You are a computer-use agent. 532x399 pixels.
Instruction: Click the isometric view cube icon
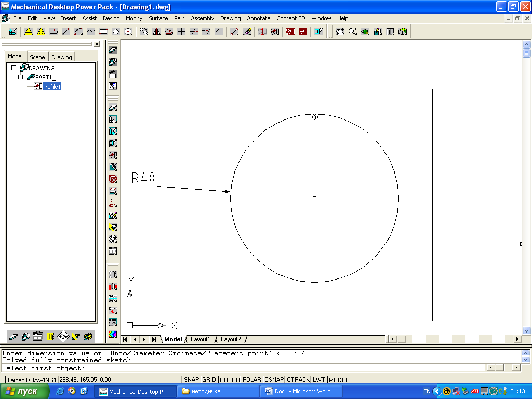pyautogui.click(x=403, y=32)
